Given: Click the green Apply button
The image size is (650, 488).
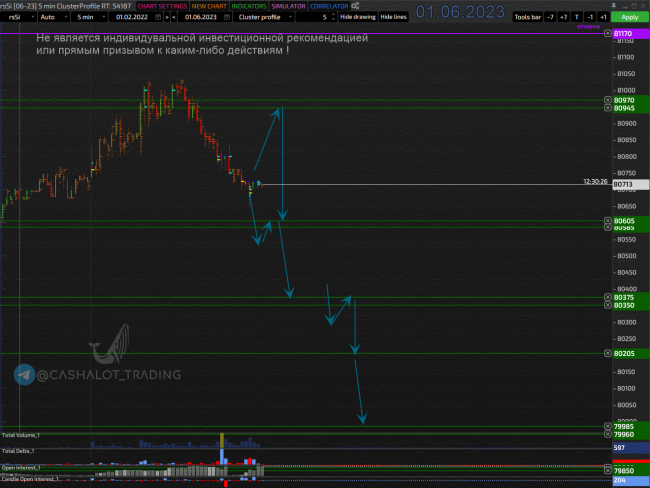Looking at the screenshot, I should [x=630, y=17].
